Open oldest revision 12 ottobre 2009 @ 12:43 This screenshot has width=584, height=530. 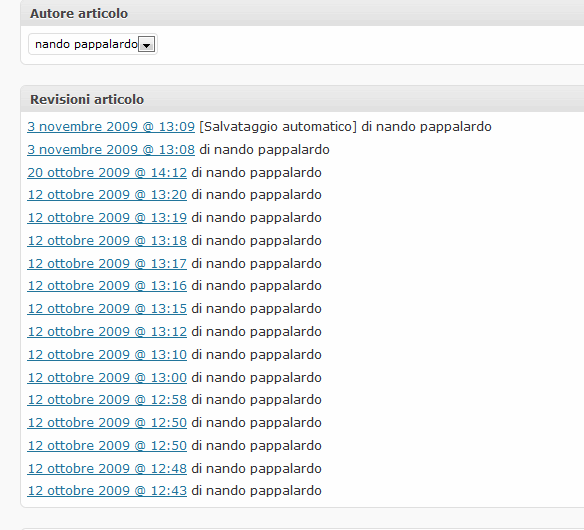click(107, 491)
